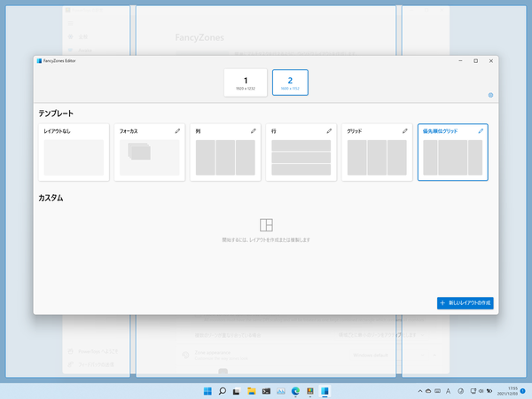
Task: Toggle the IME input mode A indicator
Action: pyautogui.click(x=448, y=391)
